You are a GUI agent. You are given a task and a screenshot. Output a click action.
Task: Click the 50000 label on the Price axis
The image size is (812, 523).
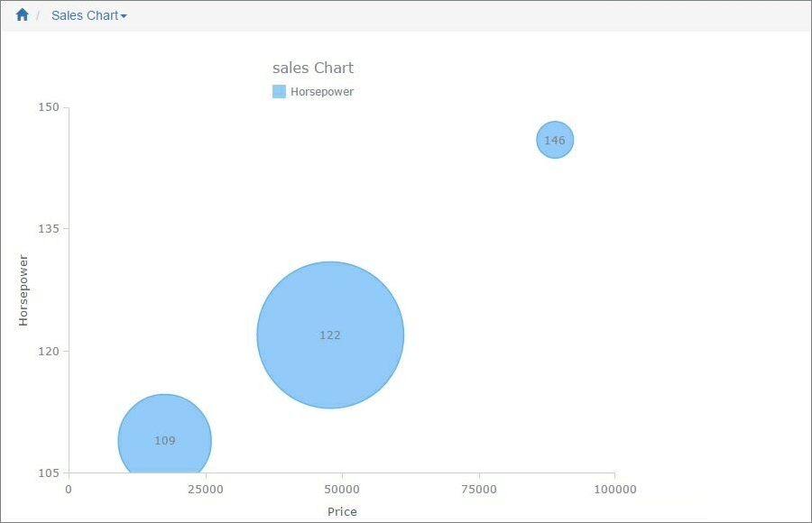(x=342, y=488)
